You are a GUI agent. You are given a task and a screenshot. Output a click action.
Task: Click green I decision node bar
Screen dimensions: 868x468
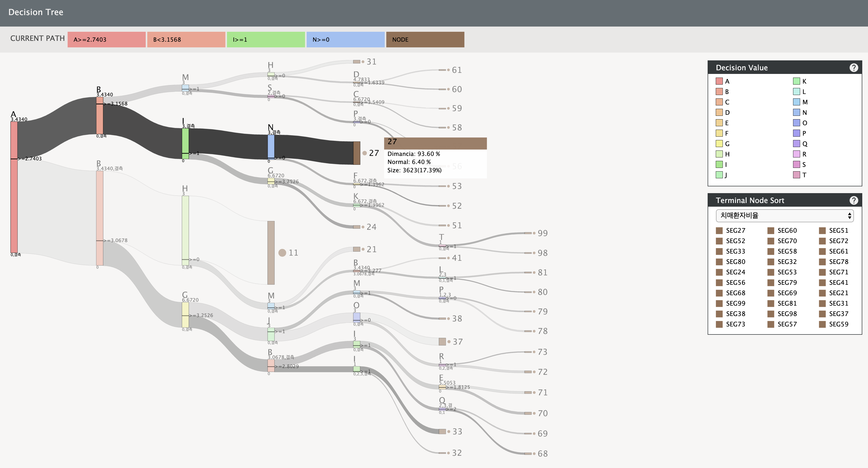[x=185, y=143]
